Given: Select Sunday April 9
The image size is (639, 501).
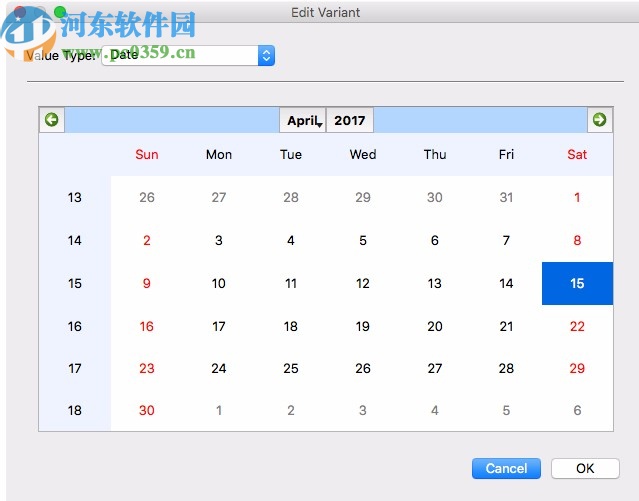Looking at the screenshot, I should tap(147, 283).
